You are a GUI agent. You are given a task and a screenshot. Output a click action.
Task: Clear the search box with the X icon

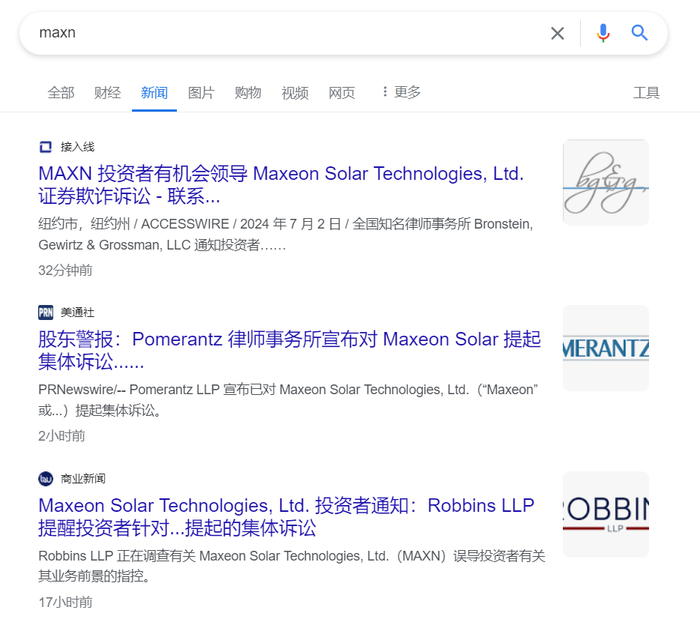pyautogui.click(x=557, y=33)
